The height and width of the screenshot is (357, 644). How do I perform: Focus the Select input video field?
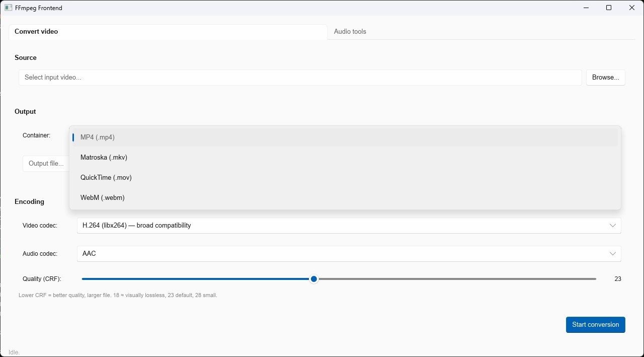[300, 78]
